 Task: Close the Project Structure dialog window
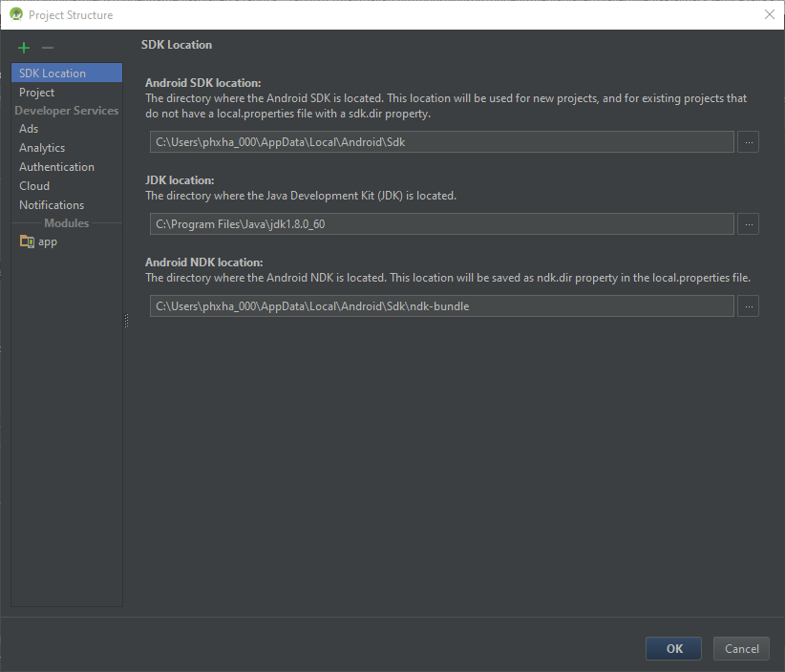[x=769, y=14]
